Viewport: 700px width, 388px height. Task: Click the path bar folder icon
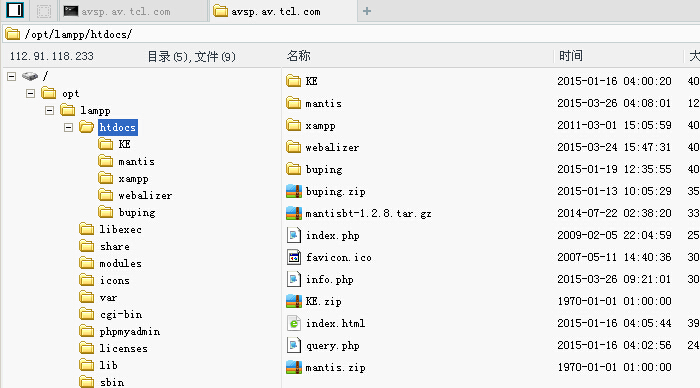tap(12, 34)
